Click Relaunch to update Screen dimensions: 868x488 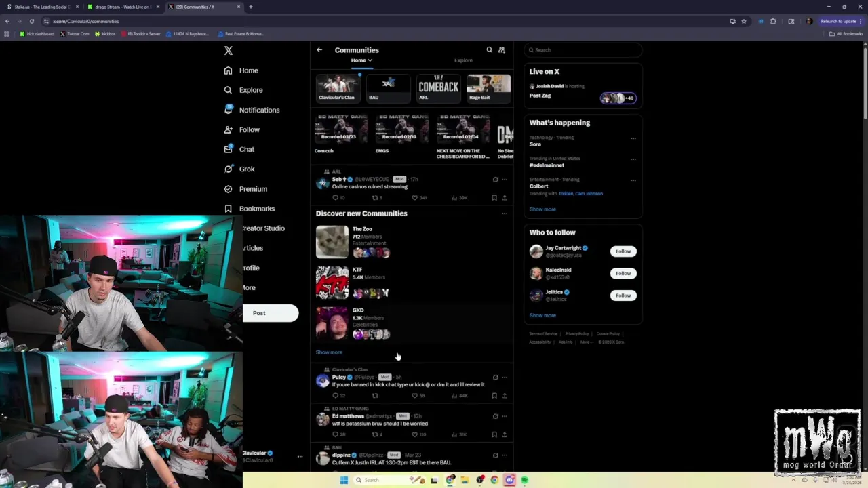tap(839, 21)
